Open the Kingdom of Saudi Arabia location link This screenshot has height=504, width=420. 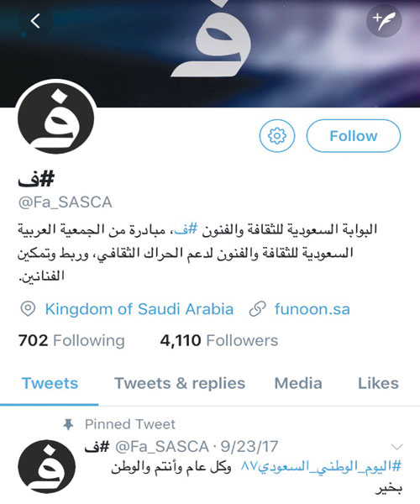(x=139, y=309)
